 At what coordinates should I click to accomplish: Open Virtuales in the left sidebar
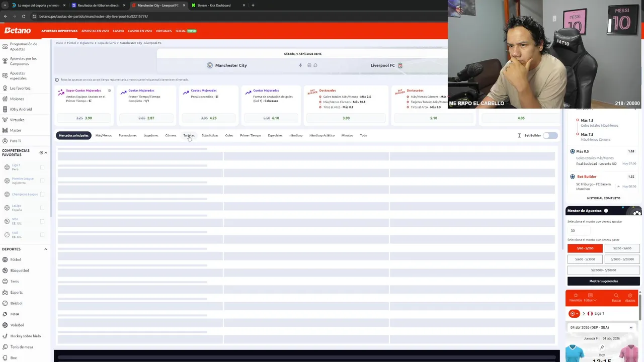tap(17, 120)
